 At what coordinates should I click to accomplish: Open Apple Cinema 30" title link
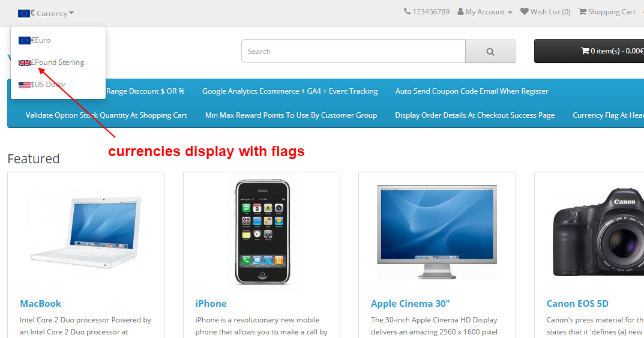click(411, 304)
